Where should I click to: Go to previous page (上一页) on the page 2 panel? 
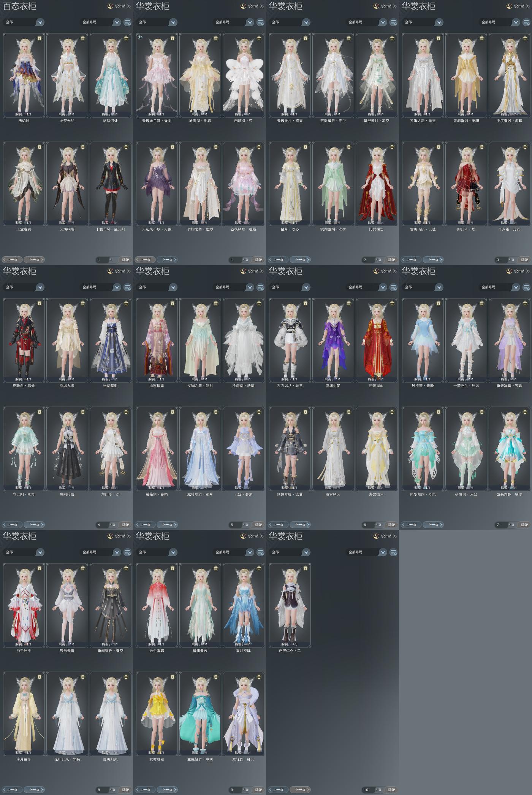(278, 260)
